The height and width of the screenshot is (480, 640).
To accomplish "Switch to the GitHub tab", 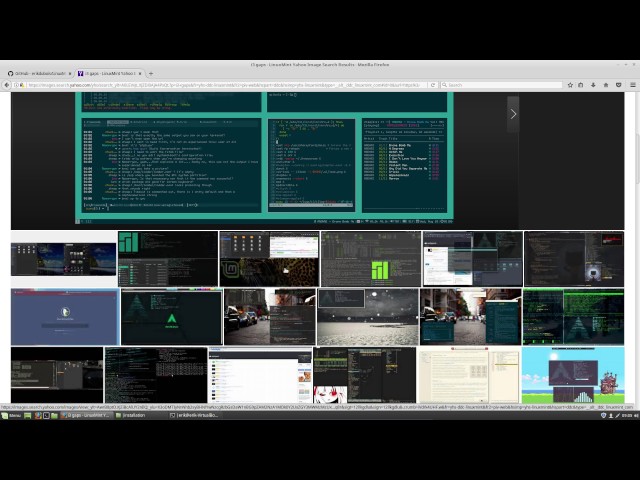I will (38, 73).
